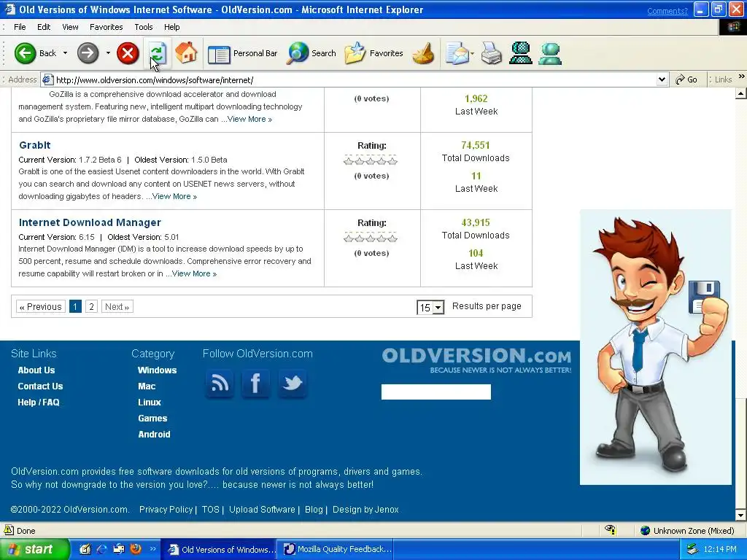Select page 1 in pagination

tap(75, 307)
